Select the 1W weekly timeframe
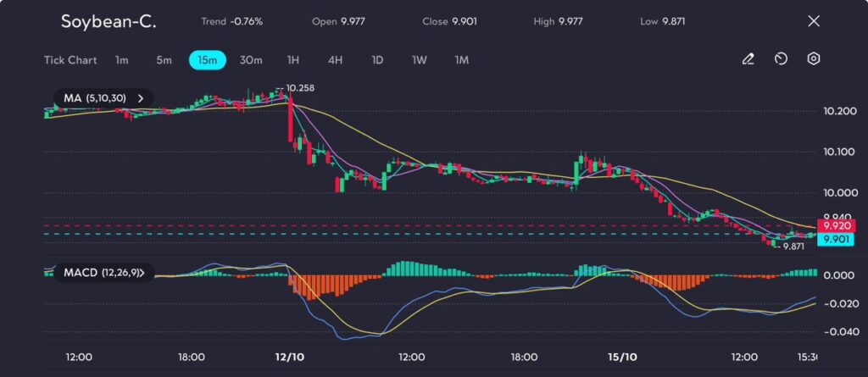Viewport: 868px width, 377px height. tap(420, 60)
